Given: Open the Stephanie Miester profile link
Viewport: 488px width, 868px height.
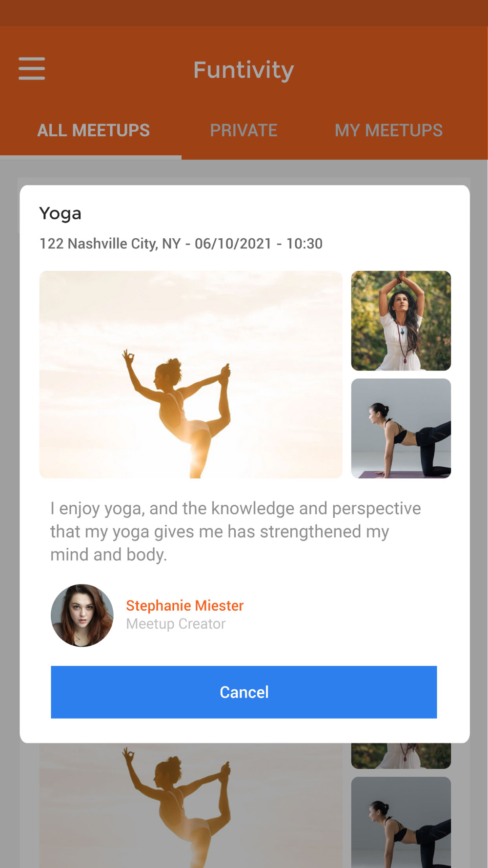Looking at the screenshot, I should tap(184, 605).
